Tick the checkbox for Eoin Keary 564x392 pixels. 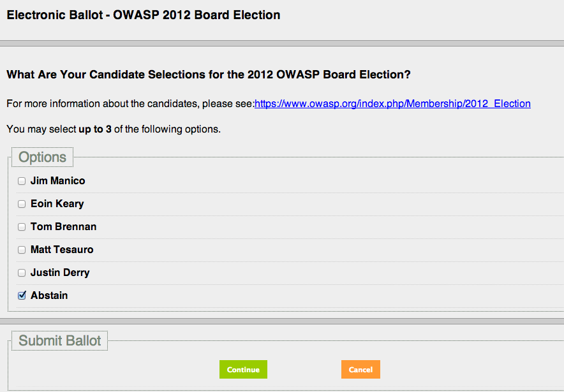pyautogui.click(x=22, y=204)
